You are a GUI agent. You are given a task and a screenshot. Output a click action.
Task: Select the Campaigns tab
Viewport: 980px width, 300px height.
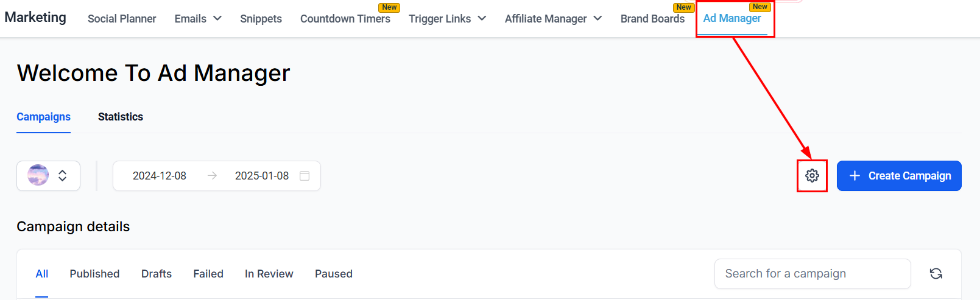click(x=43, y=117)
